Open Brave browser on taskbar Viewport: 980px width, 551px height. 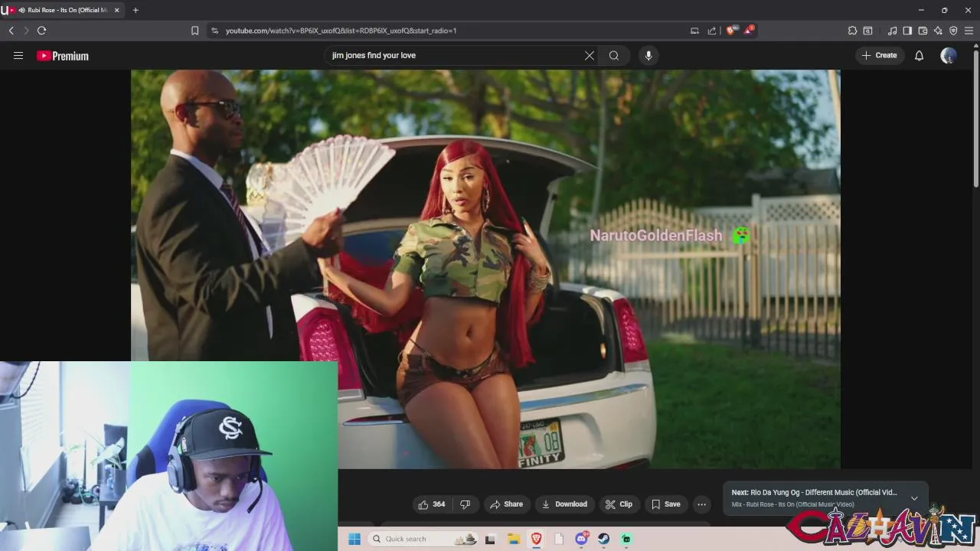click(x=537, y=539)
